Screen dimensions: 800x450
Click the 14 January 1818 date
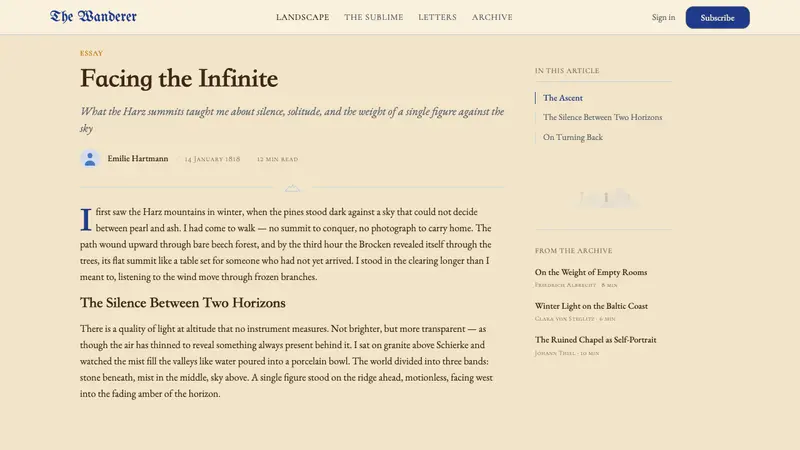(212, 159)
